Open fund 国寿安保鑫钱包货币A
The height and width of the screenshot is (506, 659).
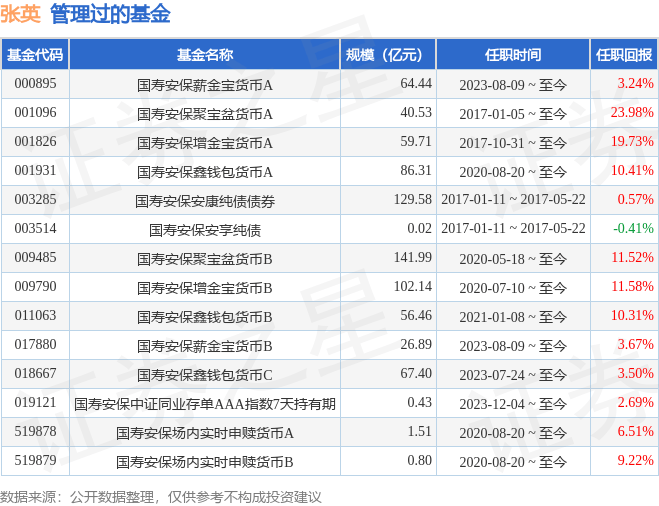pyautogui.click(x=204, y=172)
